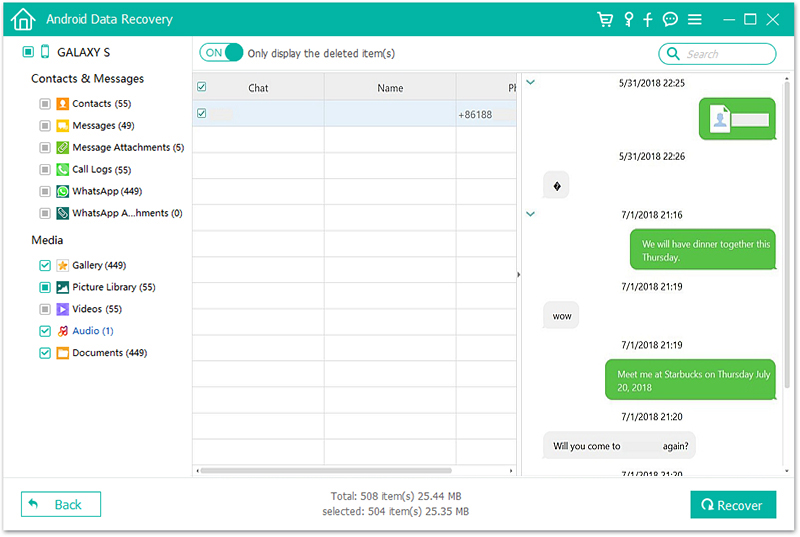
Task: Sort by the Name column header
Action: (x=390, y=88)
